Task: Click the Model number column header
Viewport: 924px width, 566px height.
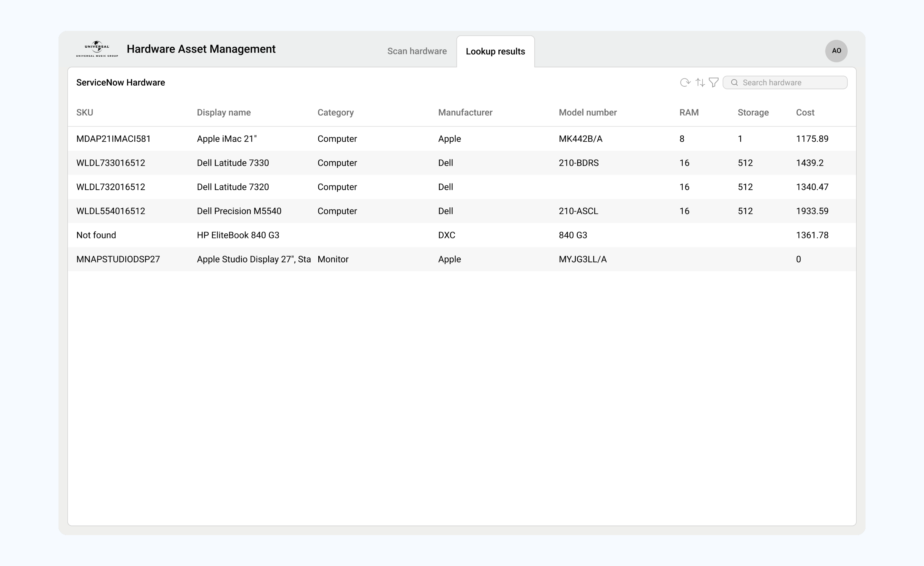Action: pyautogui.click(x=588, y=112)
